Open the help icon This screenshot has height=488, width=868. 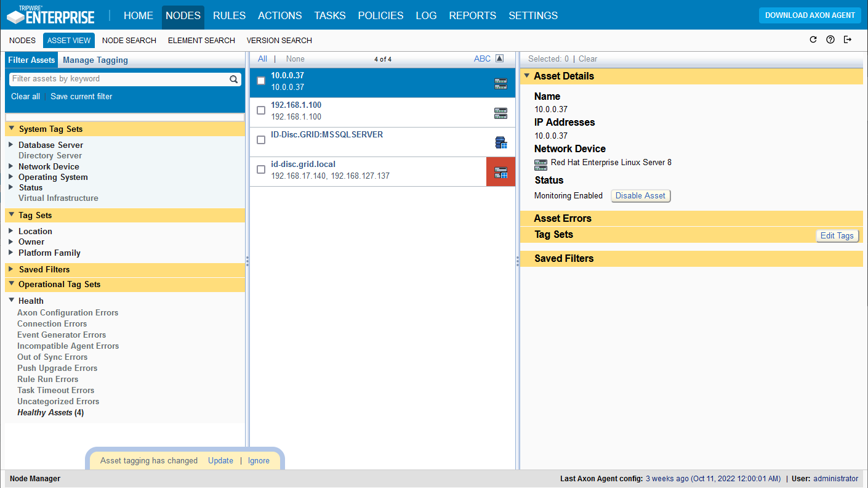tap(830, 39)
